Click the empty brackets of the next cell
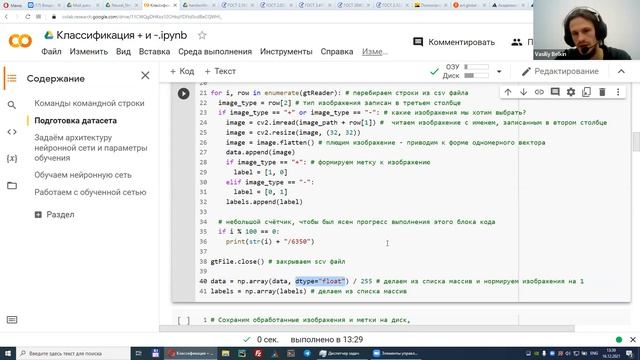This screenshot has width=640, height=360. coord(184,320)
